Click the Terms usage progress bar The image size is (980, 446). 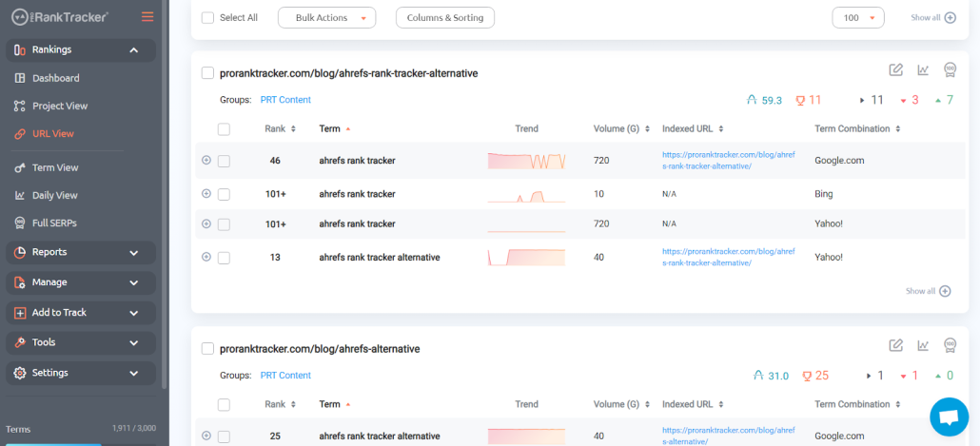pyautogui.click(x=81, y=444)
